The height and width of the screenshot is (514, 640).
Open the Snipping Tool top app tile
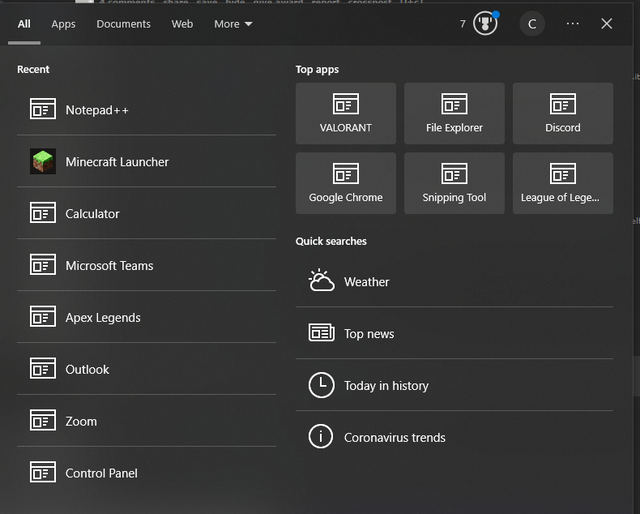point(454,183)
